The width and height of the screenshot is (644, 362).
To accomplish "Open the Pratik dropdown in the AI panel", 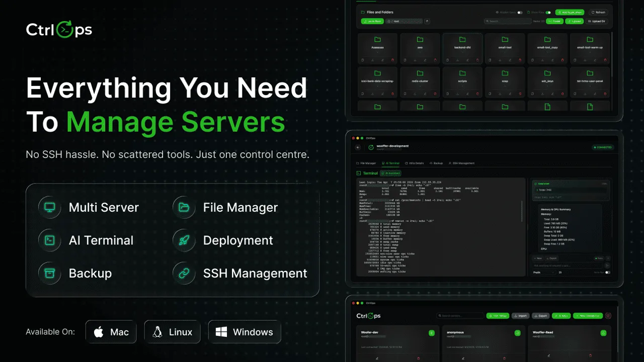I will 543,272.
